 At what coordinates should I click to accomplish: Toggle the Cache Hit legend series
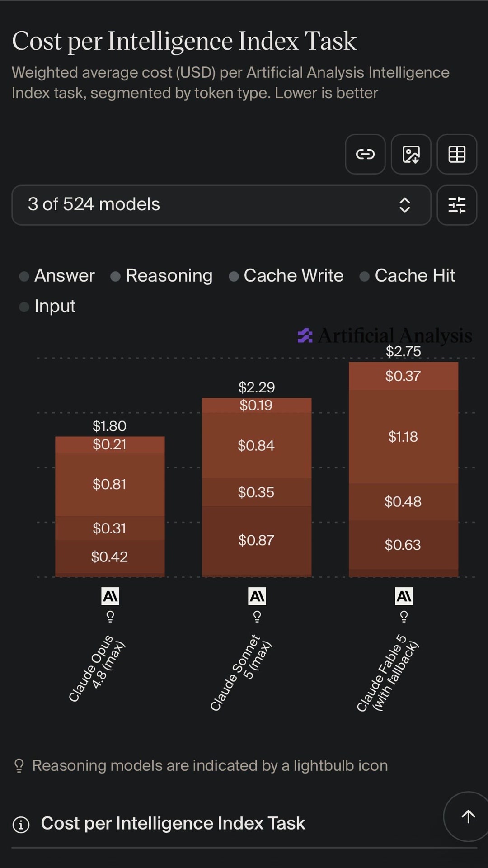(x=407, y=276)
